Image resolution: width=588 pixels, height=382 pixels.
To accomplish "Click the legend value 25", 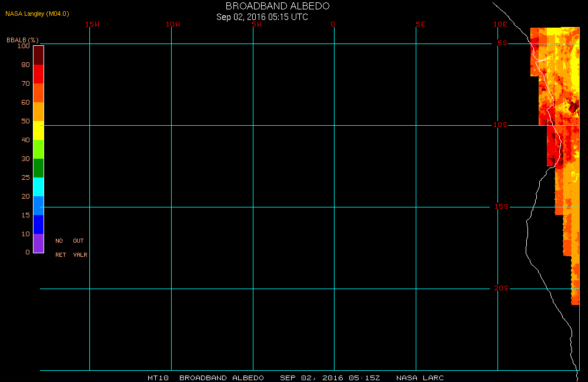I will tap(25, 177).
